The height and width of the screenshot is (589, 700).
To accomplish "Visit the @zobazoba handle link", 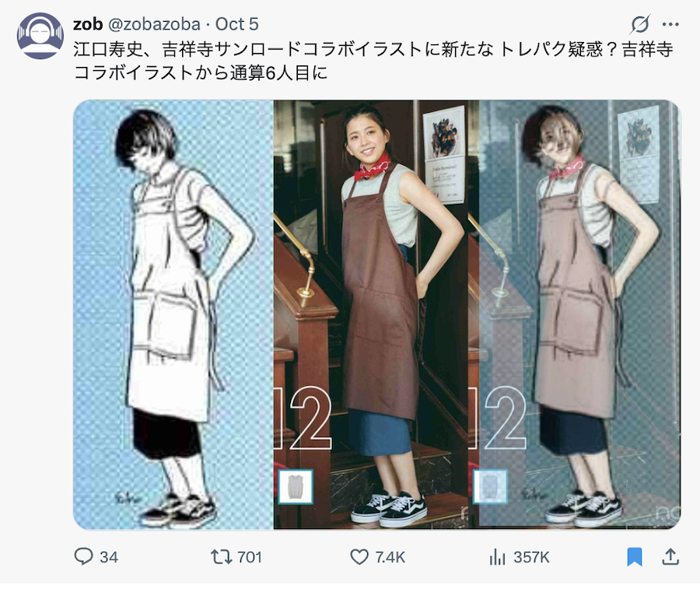I will point(155,24).
